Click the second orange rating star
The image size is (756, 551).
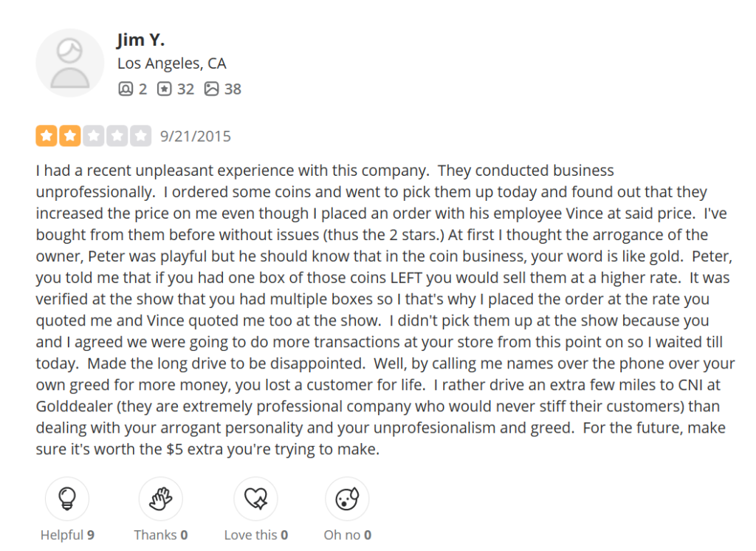click(70, 136)
